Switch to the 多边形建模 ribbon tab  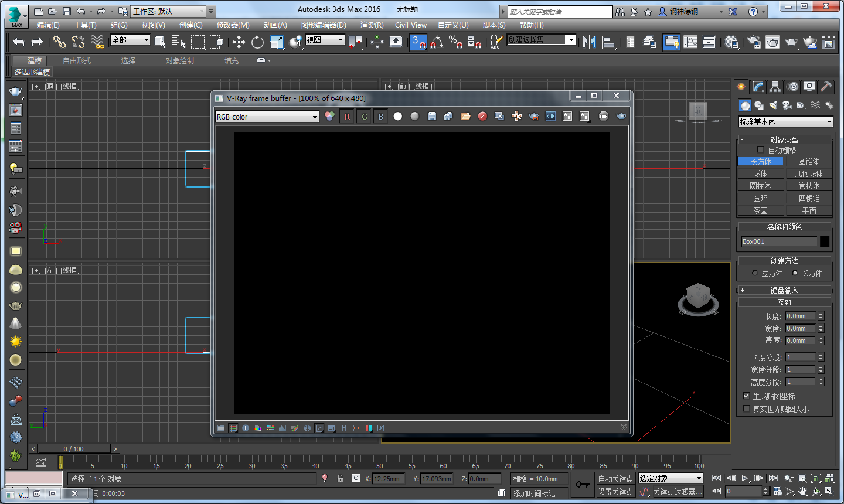point(32,71)
